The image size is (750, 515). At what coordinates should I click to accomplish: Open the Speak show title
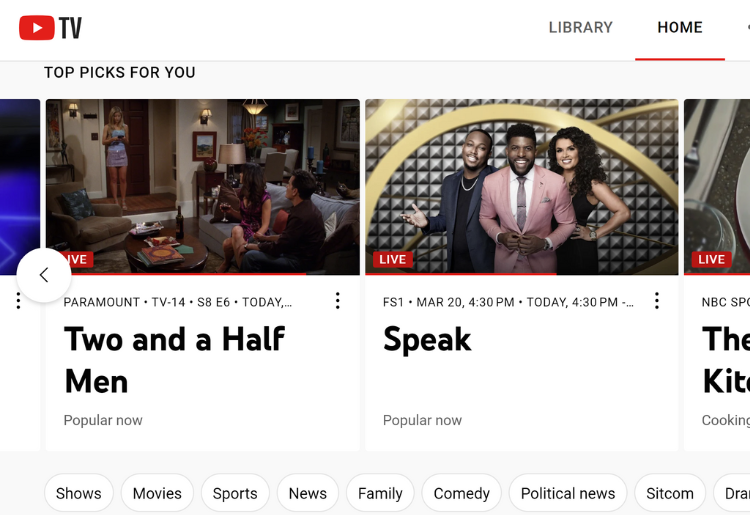(x=427, y=340)
